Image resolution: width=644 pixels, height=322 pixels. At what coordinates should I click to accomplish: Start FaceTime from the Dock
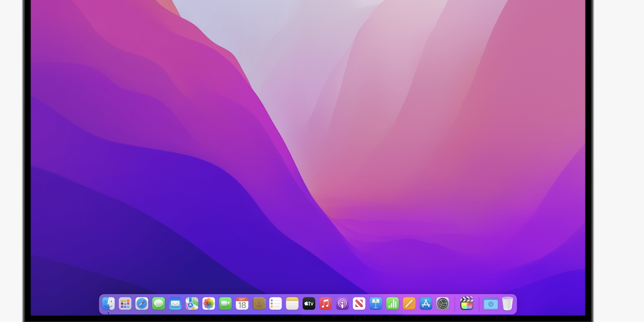coord(225,303)
